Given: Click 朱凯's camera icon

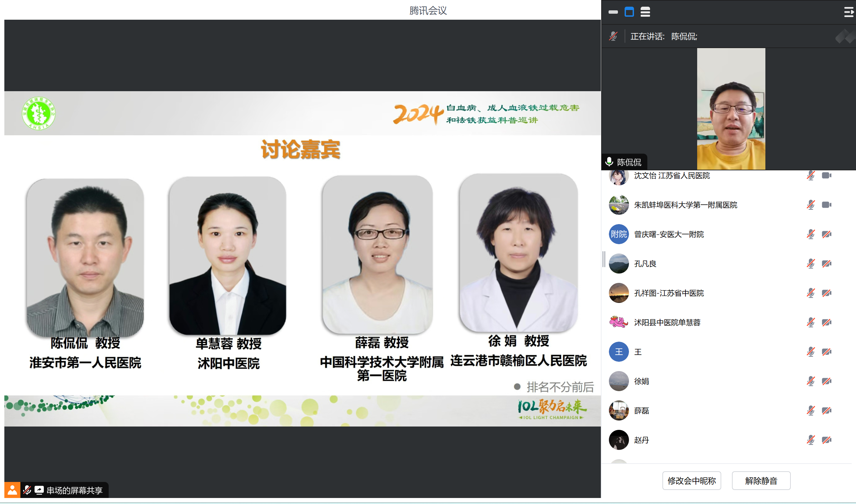Looking at the screenshot, I should tap(827, 205).
